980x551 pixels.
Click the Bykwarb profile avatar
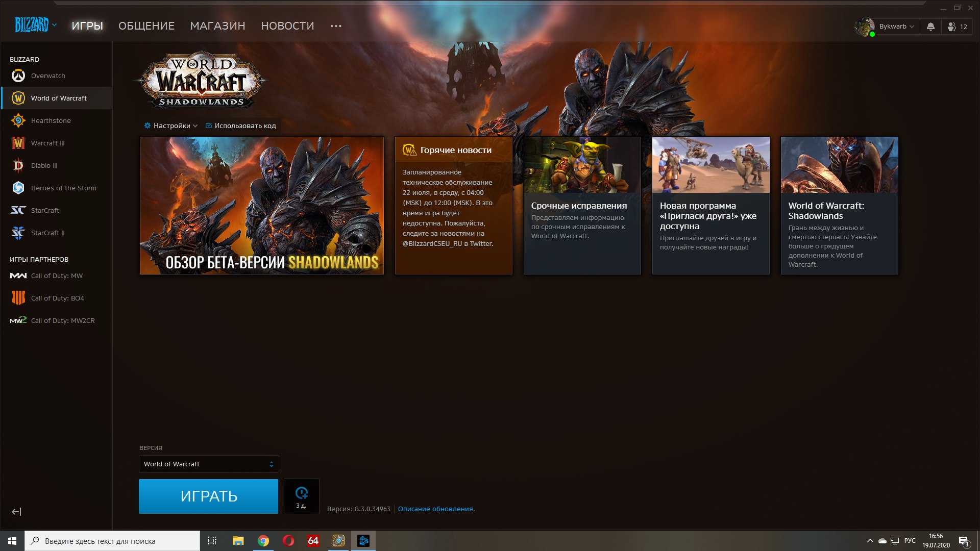coord(865,27)
